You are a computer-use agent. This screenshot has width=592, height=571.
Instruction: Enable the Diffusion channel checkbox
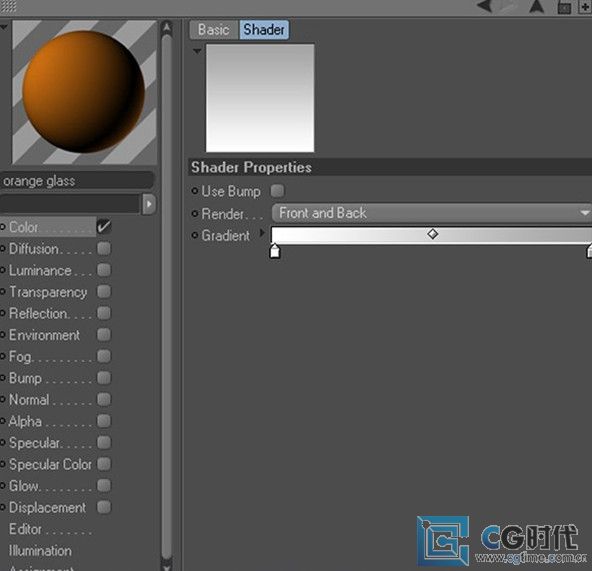tap(104, 248)
